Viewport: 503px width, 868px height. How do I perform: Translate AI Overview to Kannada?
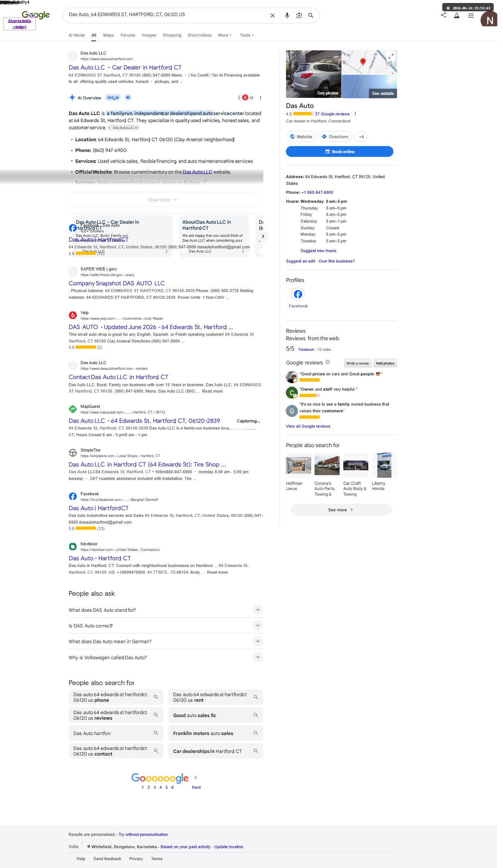pos(113,97)
